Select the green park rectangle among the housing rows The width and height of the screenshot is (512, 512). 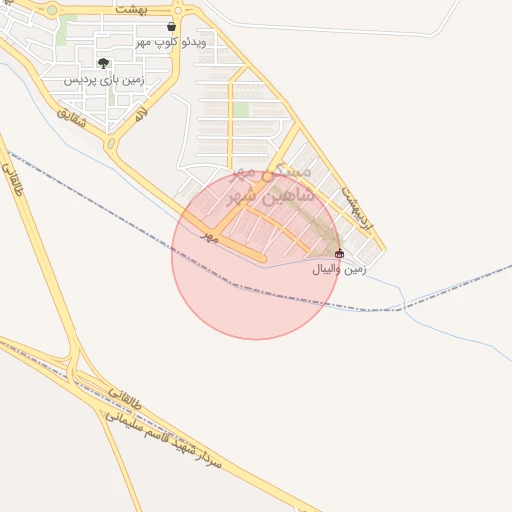pyautogui.click(x=241, y=110)
